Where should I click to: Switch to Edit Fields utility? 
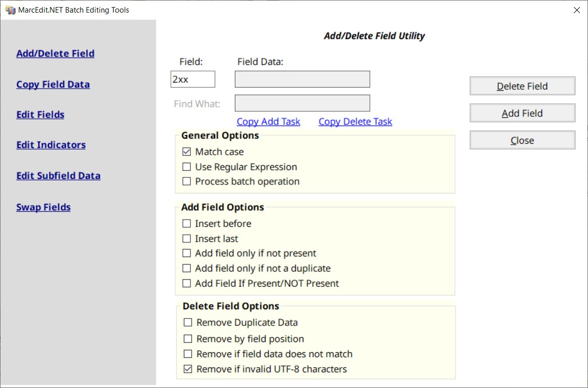coord(40,115)
